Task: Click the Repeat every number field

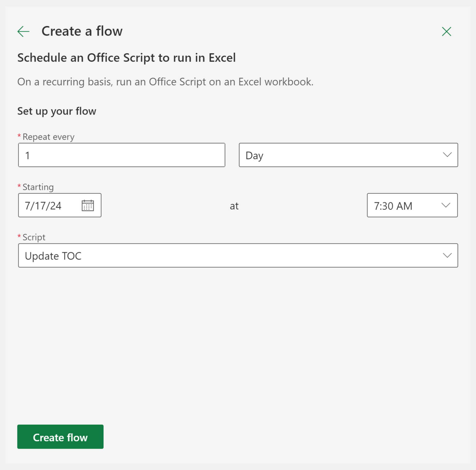Action: pyautogui.click(x=121, y=155)
